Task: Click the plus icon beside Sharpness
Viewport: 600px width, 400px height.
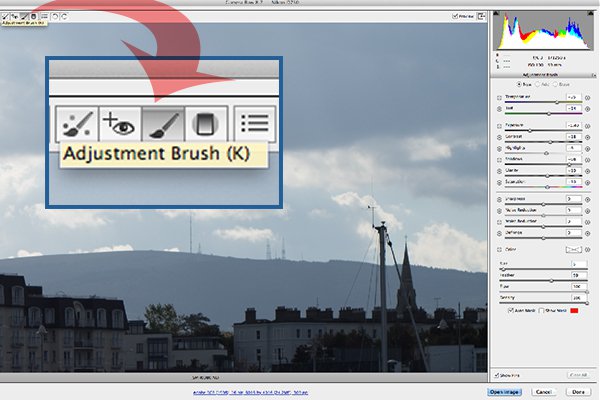Action: tap(588, 199)
